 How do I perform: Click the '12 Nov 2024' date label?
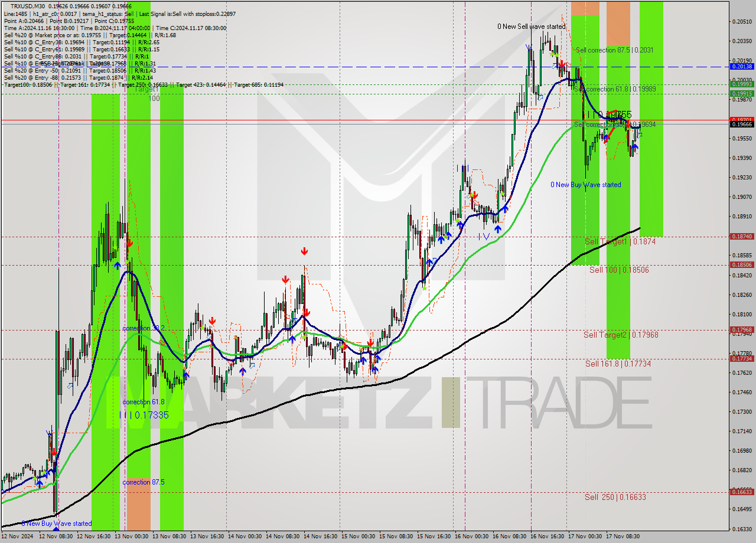[x=17, y=537]
